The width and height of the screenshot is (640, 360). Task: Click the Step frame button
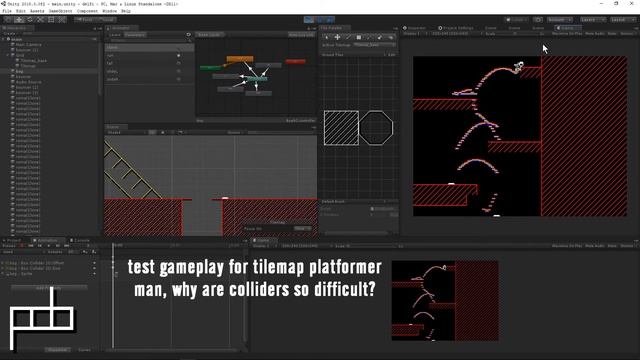click(330, 20)
